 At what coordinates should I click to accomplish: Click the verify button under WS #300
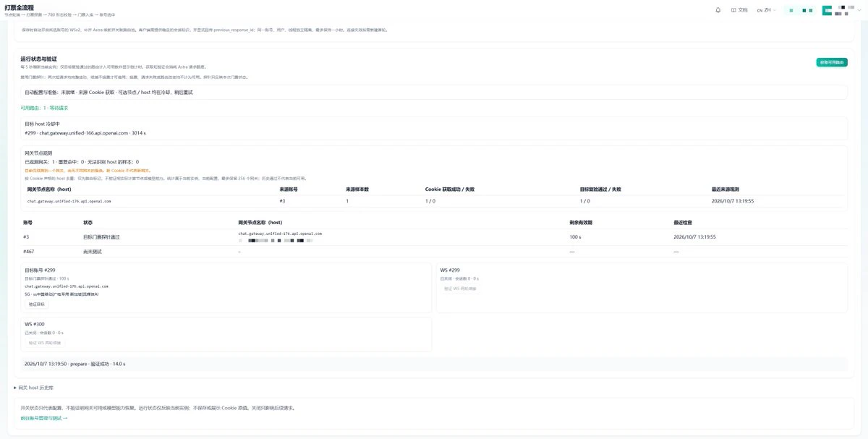(44, 342)
